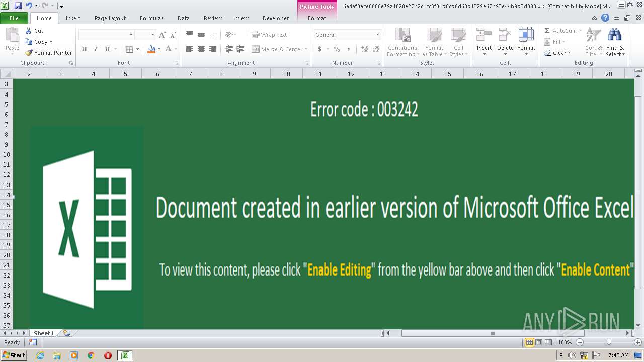Open Excel Help question mark
This screenshot has width=644, height=362.
(x=605, y=18)
